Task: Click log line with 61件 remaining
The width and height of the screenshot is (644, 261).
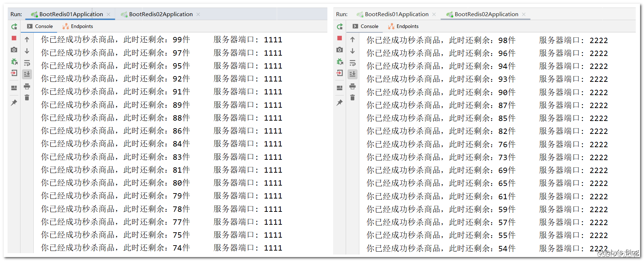Action: pos(487,196)
